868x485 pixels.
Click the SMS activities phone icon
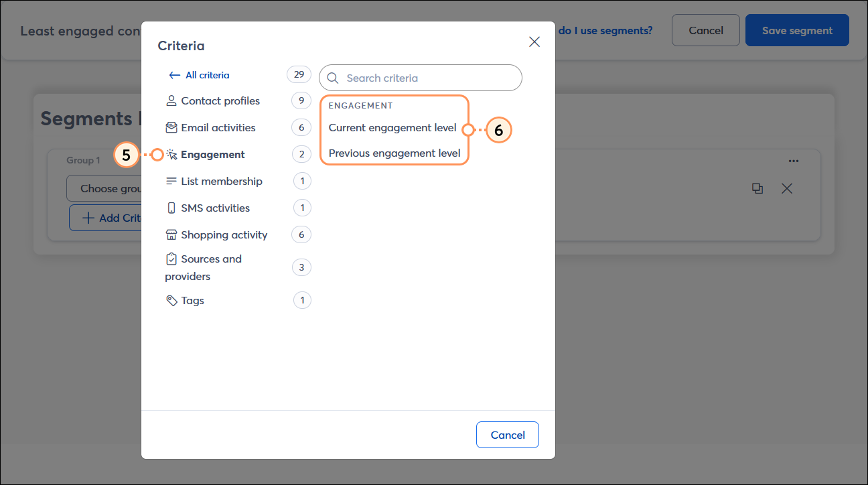(171, 208)
